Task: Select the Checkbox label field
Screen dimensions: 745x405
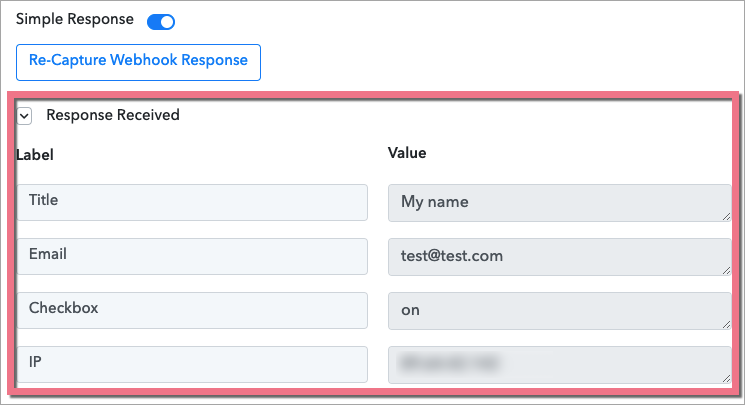Action: click(192, 310)
